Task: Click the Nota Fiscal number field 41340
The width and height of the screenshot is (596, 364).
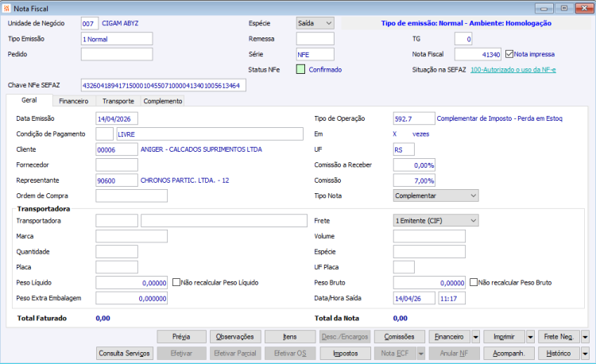Action: coord(478,54)
